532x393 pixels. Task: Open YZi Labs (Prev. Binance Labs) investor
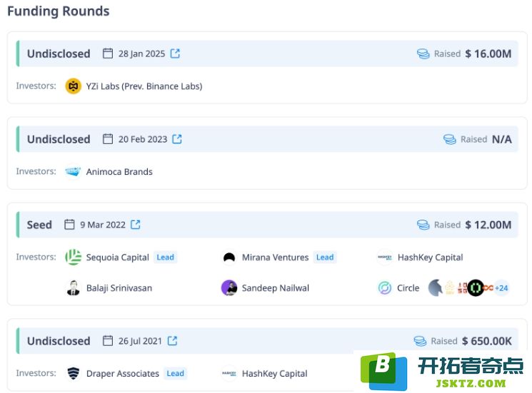tap(144, 86)
